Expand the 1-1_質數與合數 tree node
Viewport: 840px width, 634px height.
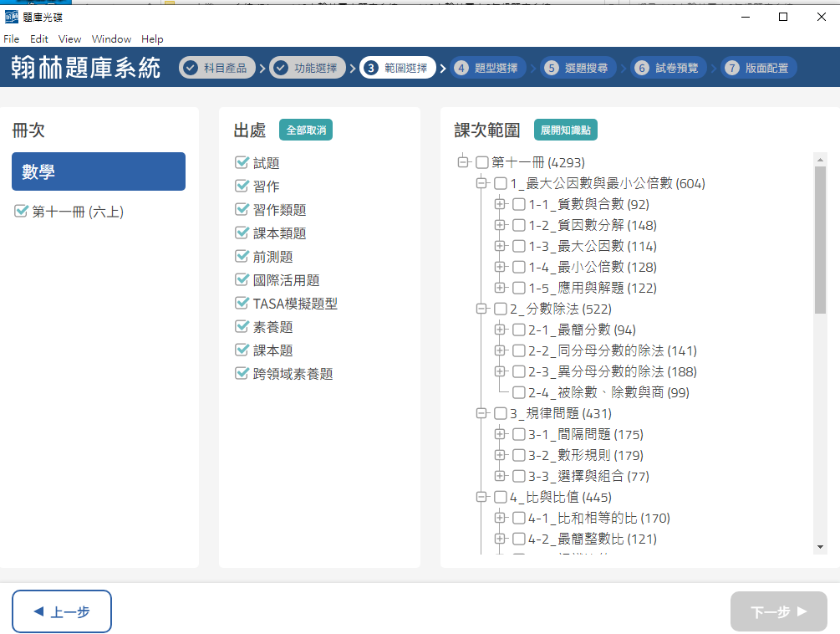pyautogui.click(x=500, y=204)
